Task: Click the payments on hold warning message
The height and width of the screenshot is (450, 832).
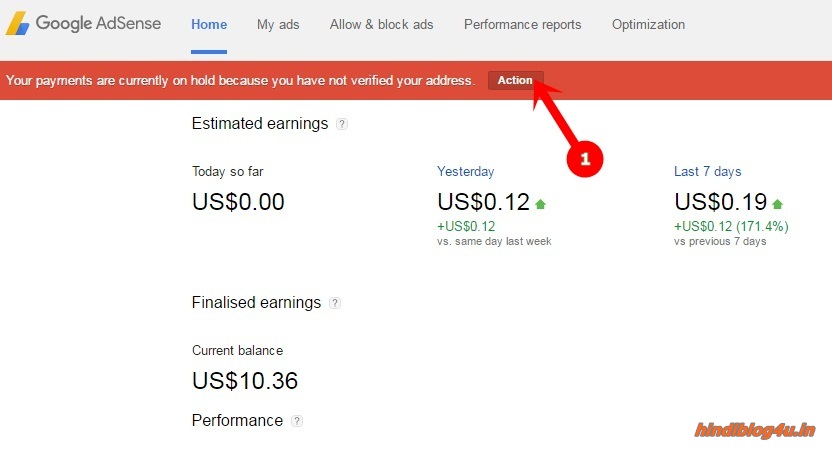Action: pos(240,81)
